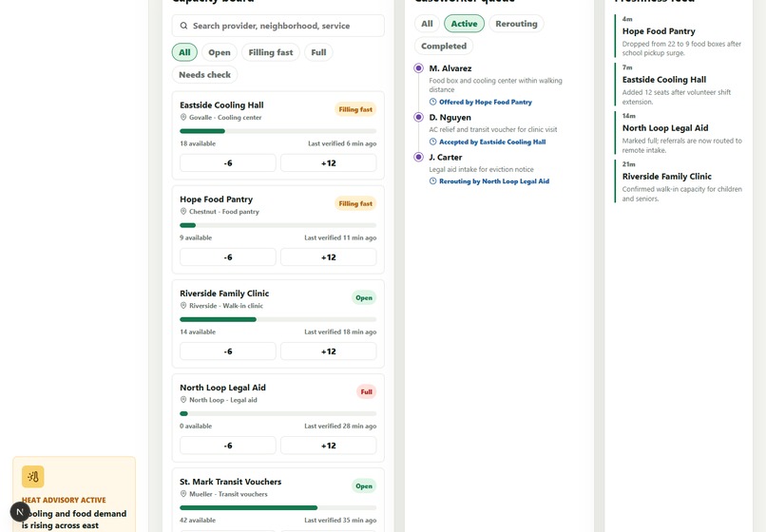Select the St. Mark Transit Vouchers card title
766x532 pixels.
tap(231, 482)
